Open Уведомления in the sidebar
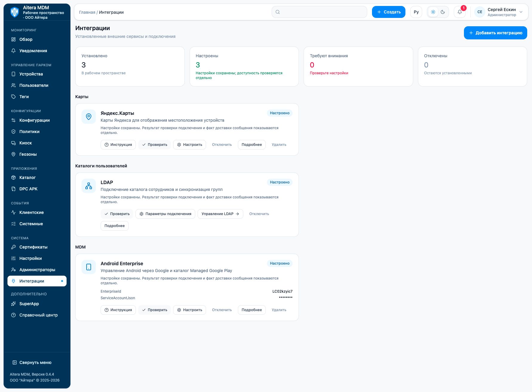Screen dimensions: 532x392 point(37,51)
